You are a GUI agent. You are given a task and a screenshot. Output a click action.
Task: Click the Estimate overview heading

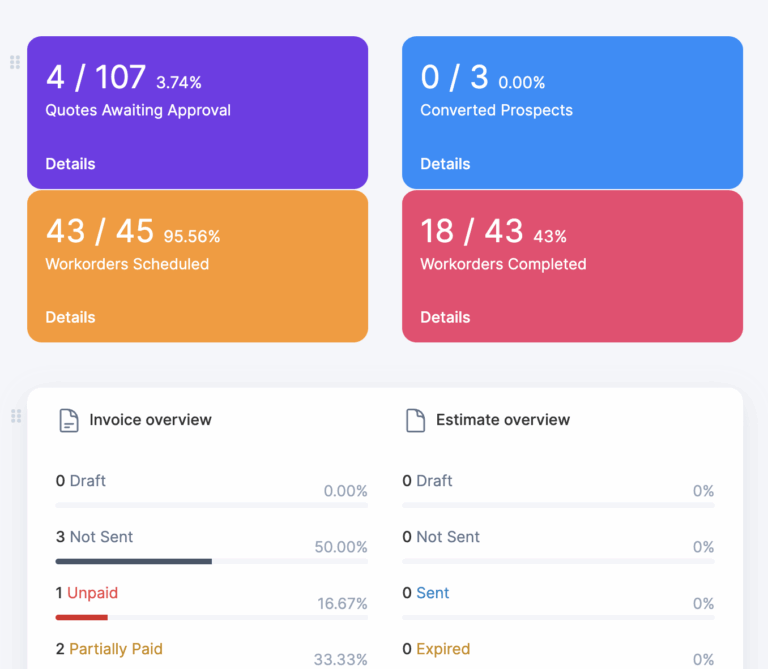[502, 420]
